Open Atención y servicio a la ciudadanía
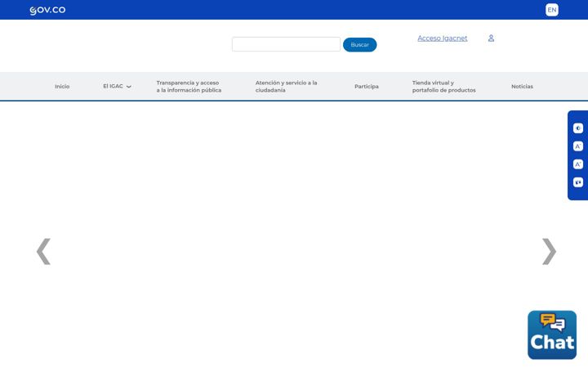588x368 pixels. [286, 87]
